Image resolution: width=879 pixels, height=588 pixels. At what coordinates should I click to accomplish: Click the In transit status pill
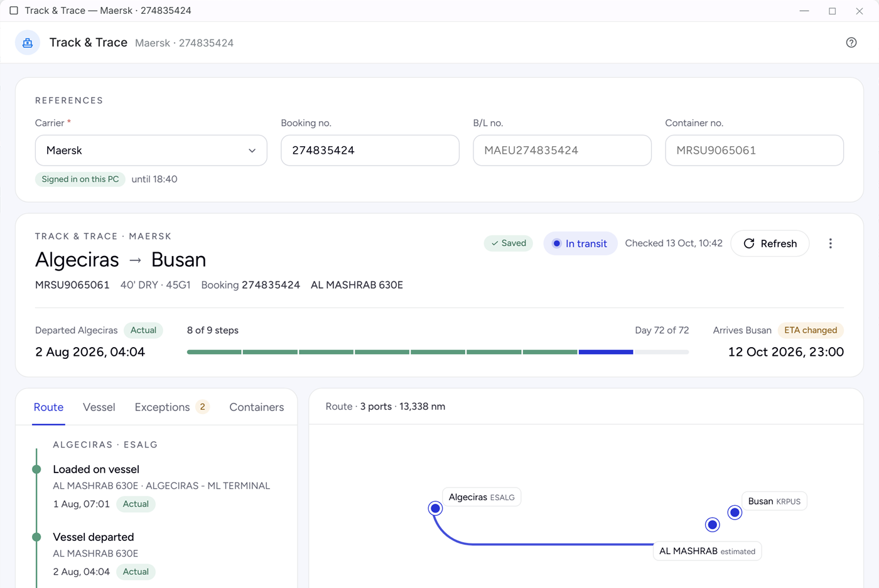point(580,243)
